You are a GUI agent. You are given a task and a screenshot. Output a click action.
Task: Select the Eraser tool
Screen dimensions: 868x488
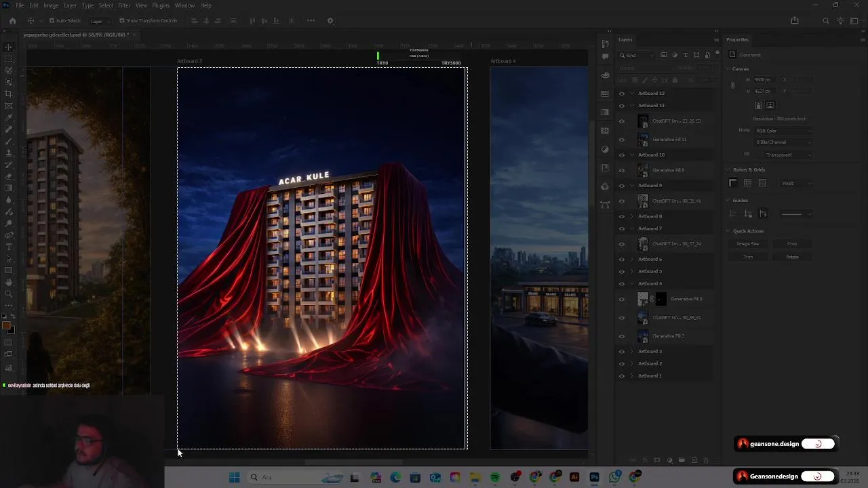[x=9, y=176]
